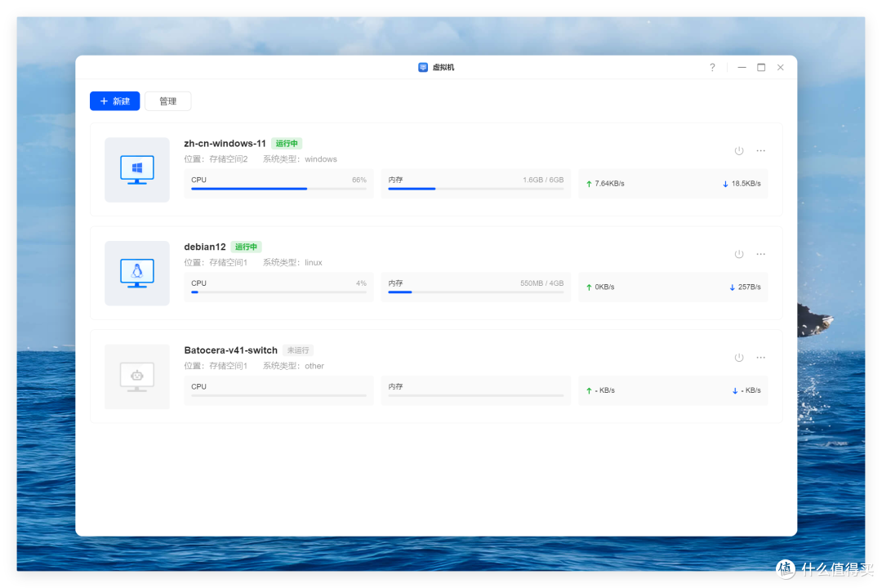Click the 系统类型: linux label
Image resolution: width=882 pixels, height=588 pixels.
292,263
